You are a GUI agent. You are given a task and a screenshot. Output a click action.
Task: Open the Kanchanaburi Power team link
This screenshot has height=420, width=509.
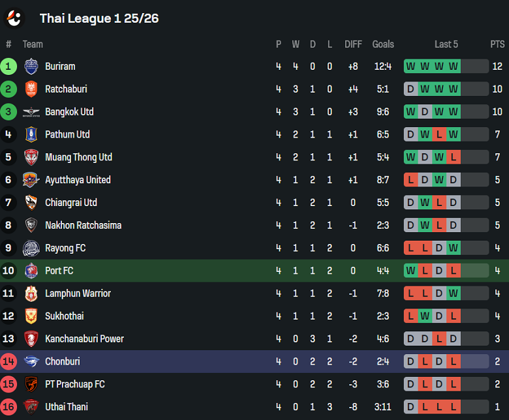[84, 338]
